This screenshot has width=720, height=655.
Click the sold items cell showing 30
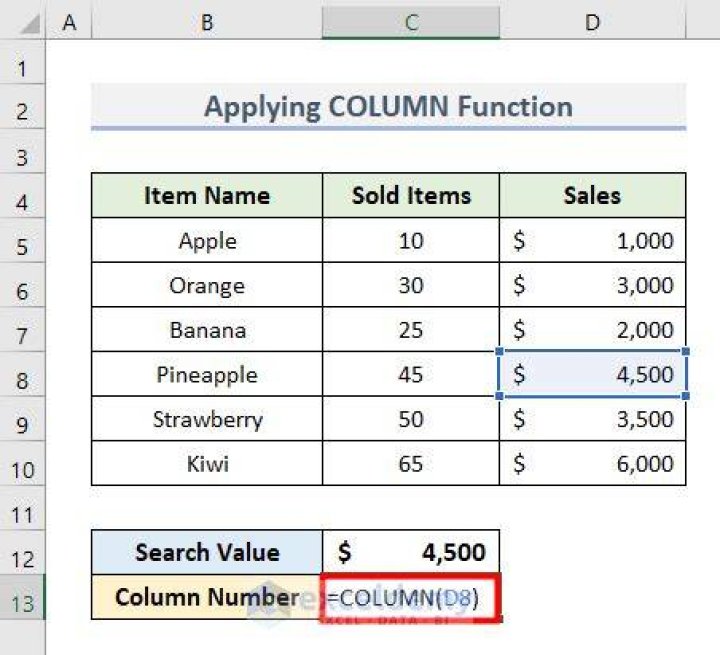click(411, 285)
